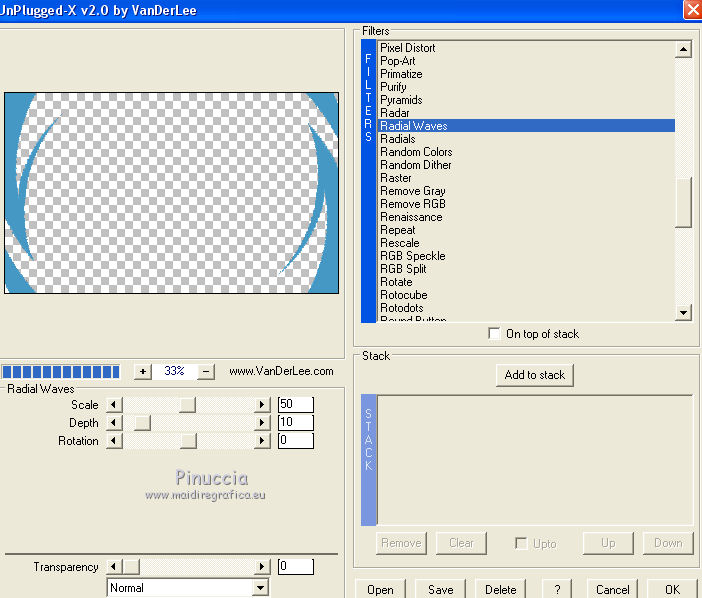The width and height of the screenshot is (702, 598).
Task: Click the question mark help button
Action: pyautogui.click(x=557, y=589)
